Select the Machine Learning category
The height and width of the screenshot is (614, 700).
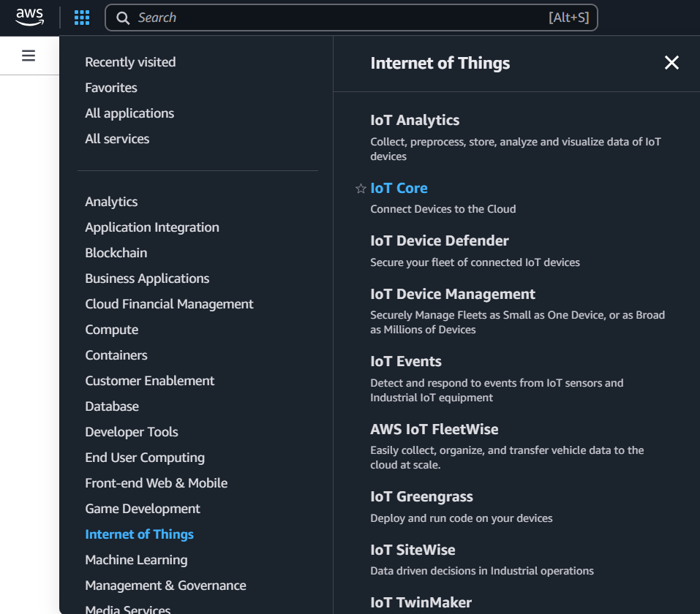[136, 560]
